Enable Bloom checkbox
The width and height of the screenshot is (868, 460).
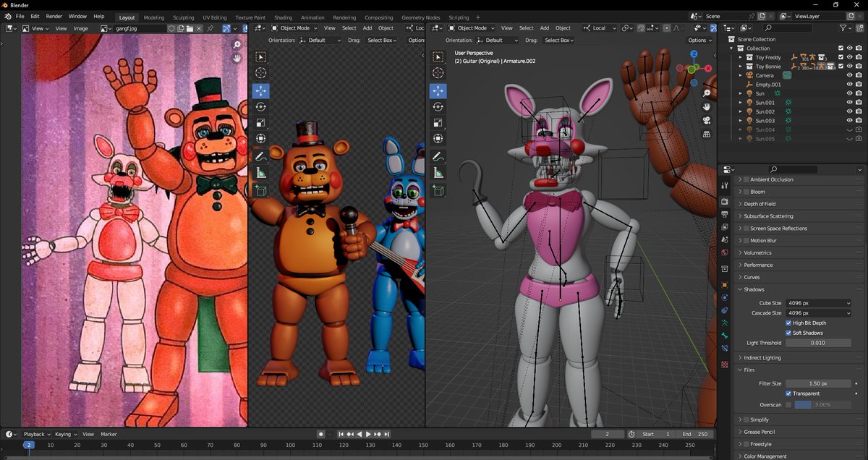tap(746, 192)
